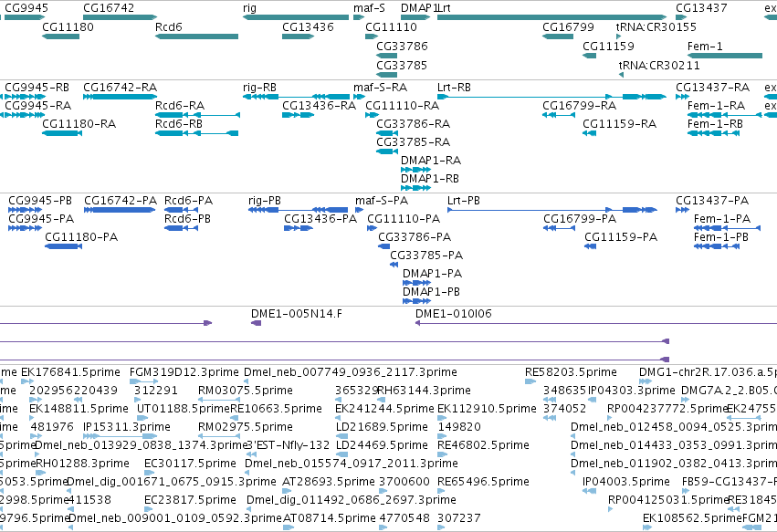Viewport: 777px width, 532px height.
Task: Select protein CG16742-PA
Action: pyautogui.click(x=120, y=210)
